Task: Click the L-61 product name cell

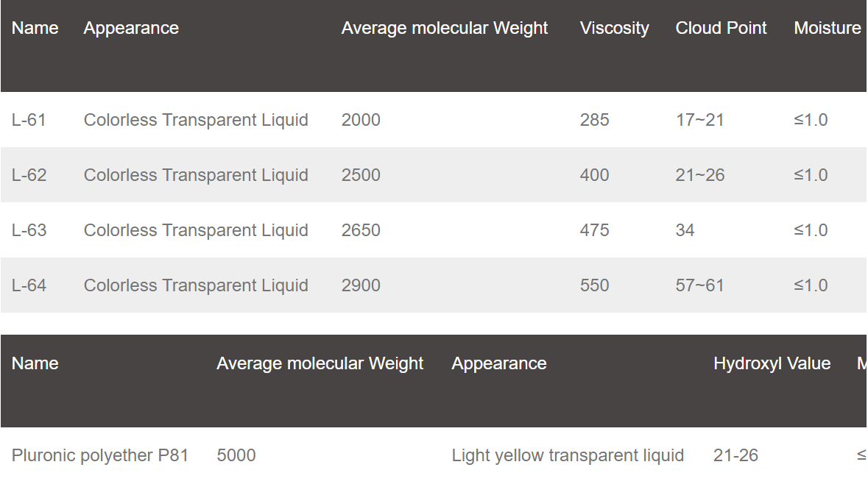Action: 29,120
